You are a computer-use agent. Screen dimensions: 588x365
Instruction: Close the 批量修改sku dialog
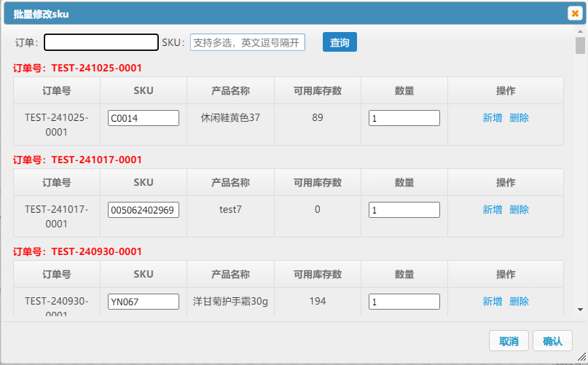(574, 12)
